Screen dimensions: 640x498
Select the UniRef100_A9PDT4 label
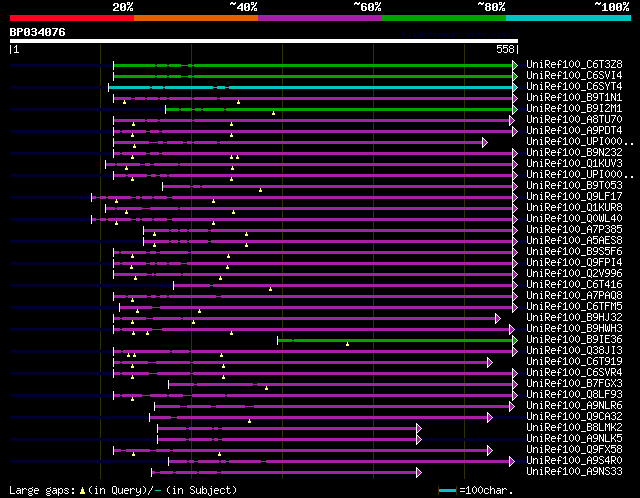tap(574, 131)
